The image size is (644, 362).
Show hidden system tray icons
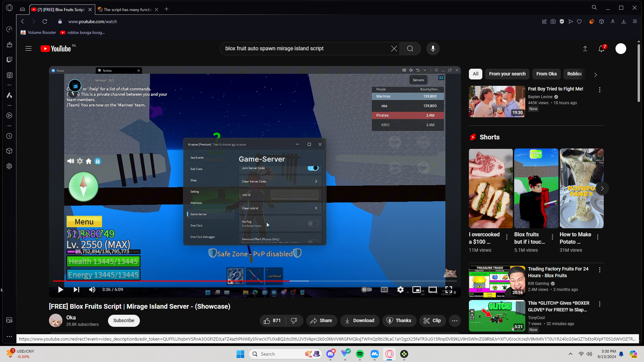(x=571, y=354)
